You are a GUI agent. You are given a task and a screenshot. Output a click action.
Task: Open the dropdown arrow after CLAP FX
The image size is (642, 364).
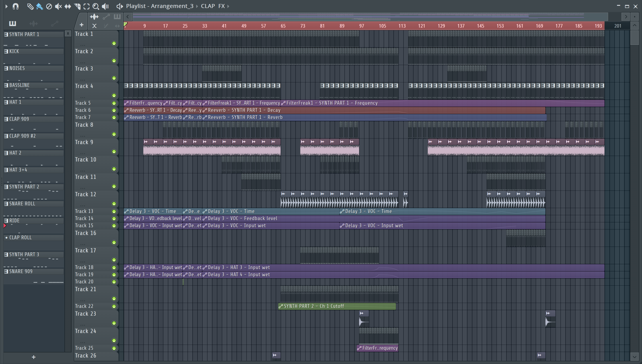[228, 6]
